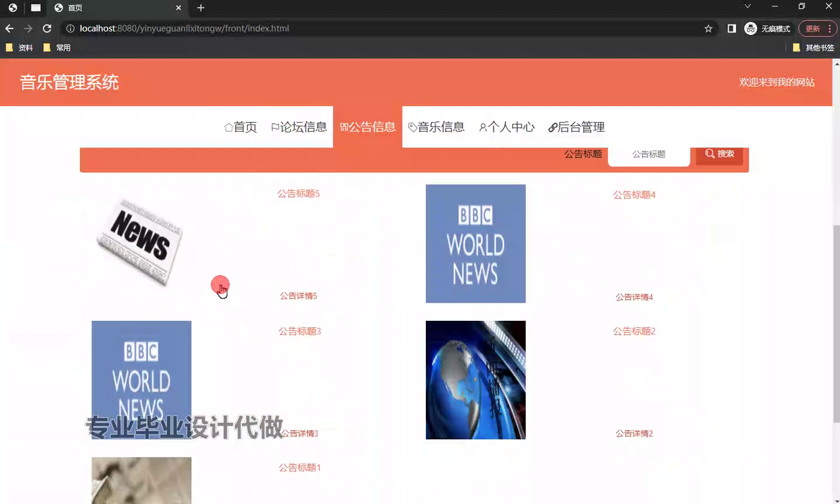Click the blue globe thumbnail for notice 2

475,380
